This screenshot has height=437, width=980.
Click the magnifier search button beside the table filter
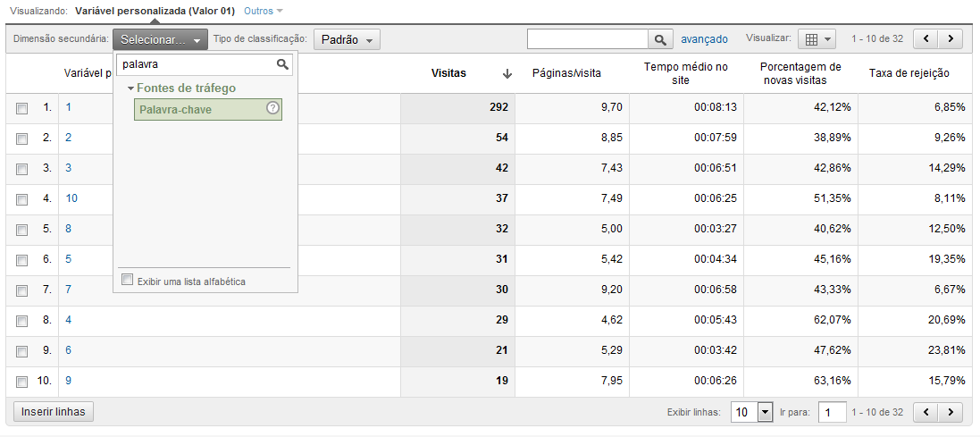[x=660, y=39]
